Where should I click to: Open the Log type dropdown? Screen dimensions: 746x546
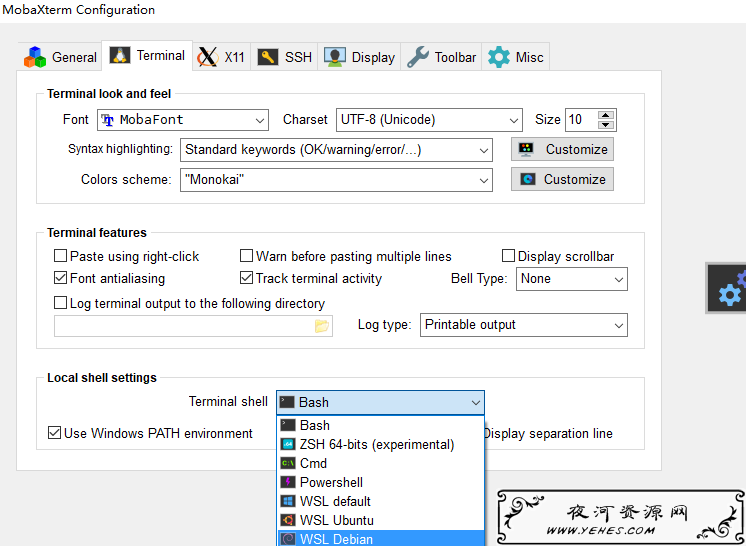(524, 325)
